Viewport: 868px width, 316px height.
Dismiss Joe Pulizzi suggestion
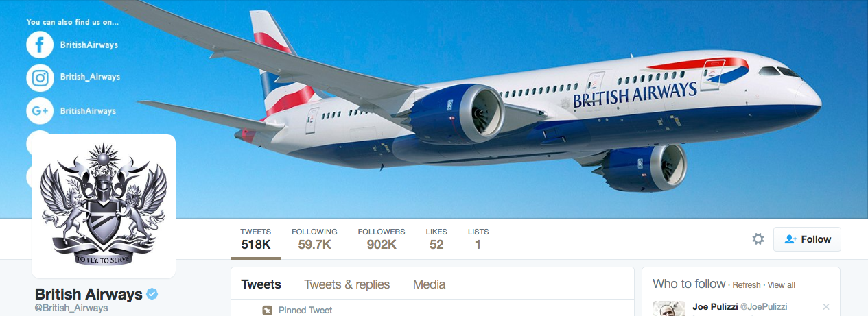(826, 306)
